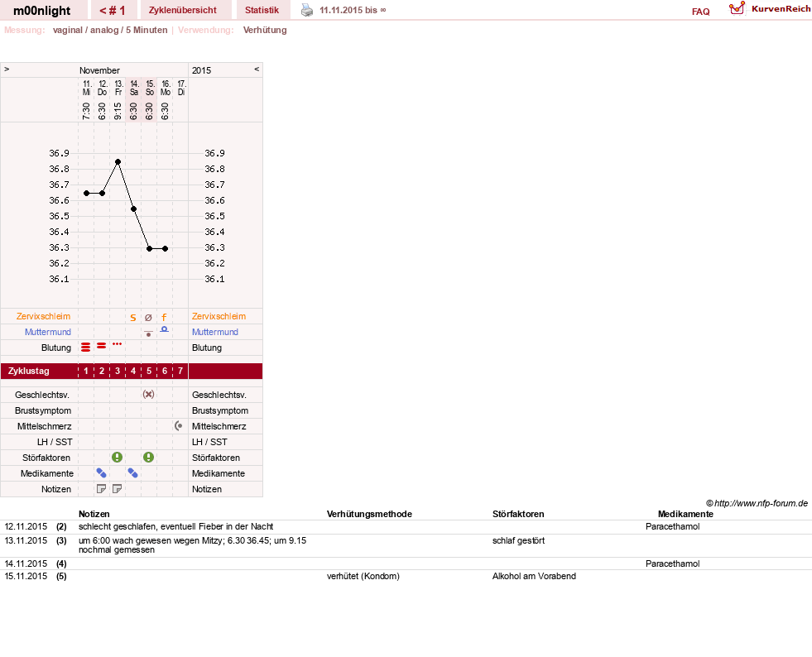This screenshot has height=657, width=812.
Task: Click the Medikamente column header in notes table
Action: click(685, 514)
